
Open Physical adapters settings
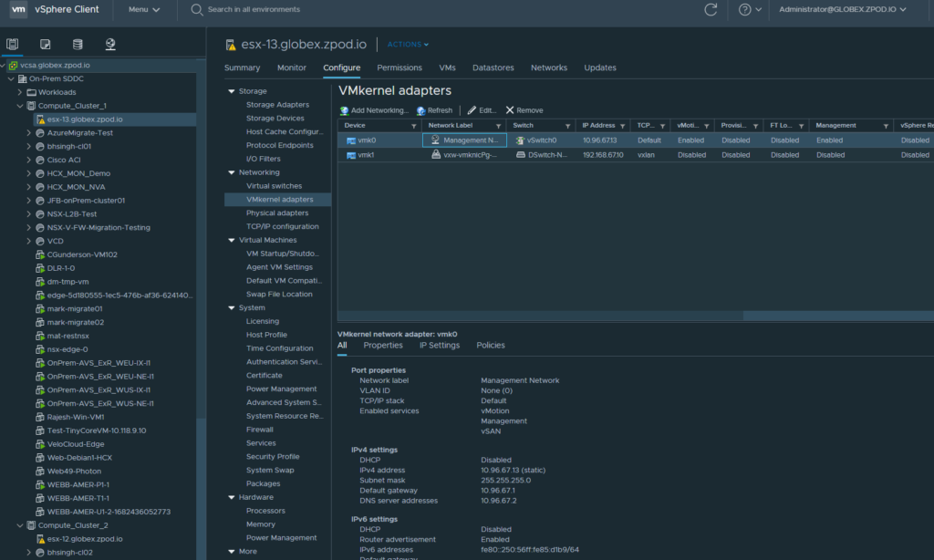point(277,213)
